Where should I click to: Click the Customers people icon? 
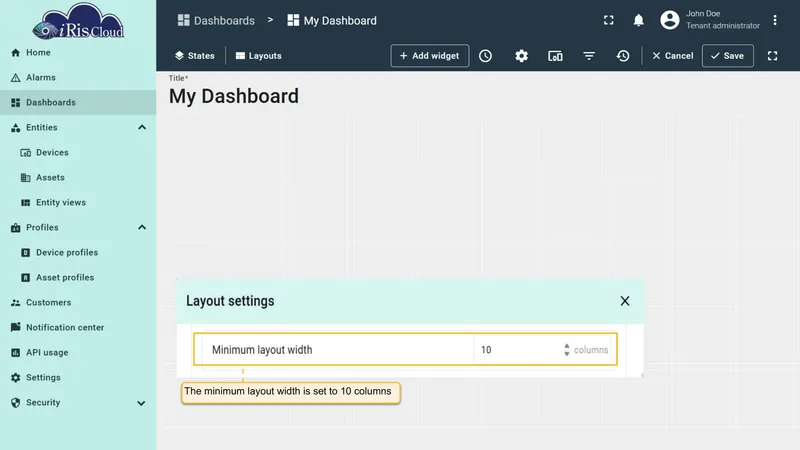(15, 303)
